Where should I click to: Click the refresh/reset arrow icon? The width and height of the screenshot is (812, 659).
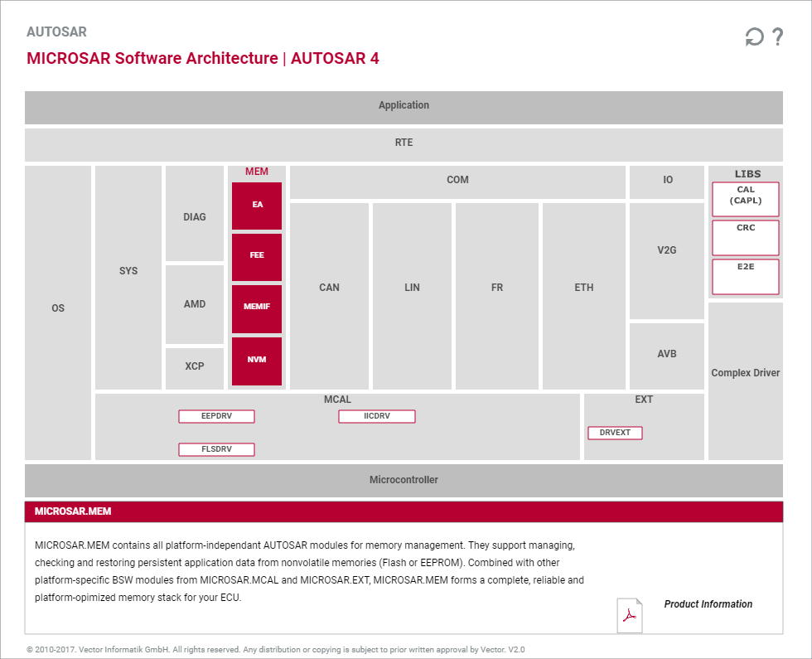click(x=754, y=36)
